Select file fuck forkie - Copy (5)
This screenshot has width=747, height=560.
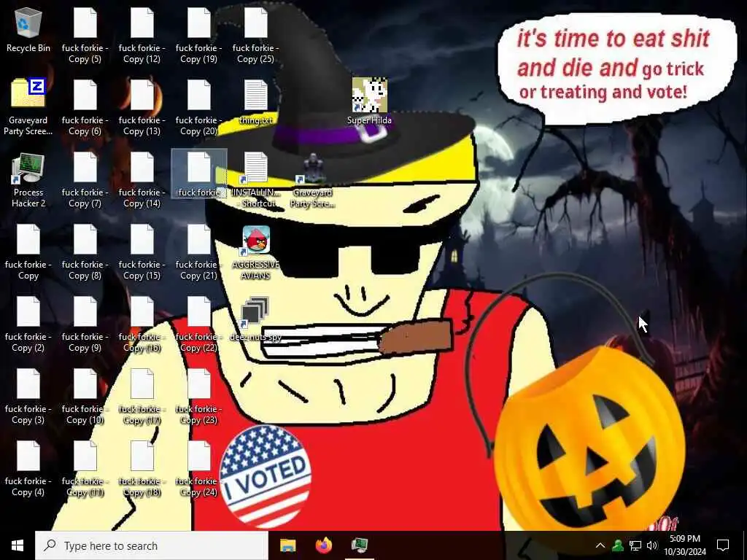coord(85,36)
